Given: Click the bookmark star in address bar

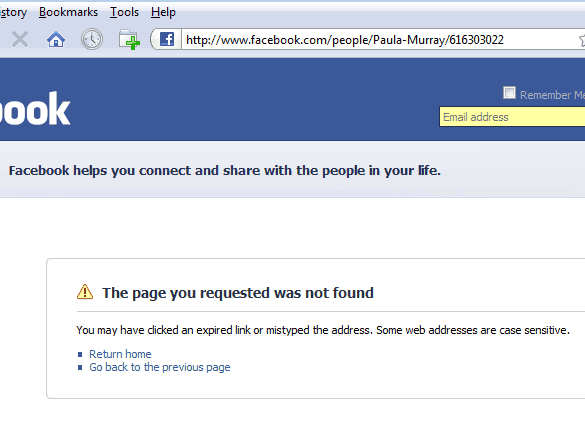Looking at the screenshot, I should pos(582,40).
